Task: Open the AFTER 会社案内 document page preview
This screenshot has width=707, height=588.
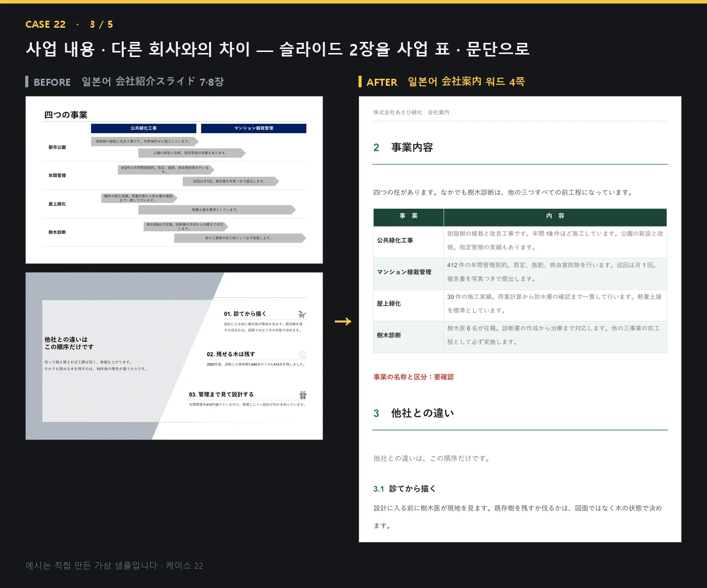Action: (520, 319)
